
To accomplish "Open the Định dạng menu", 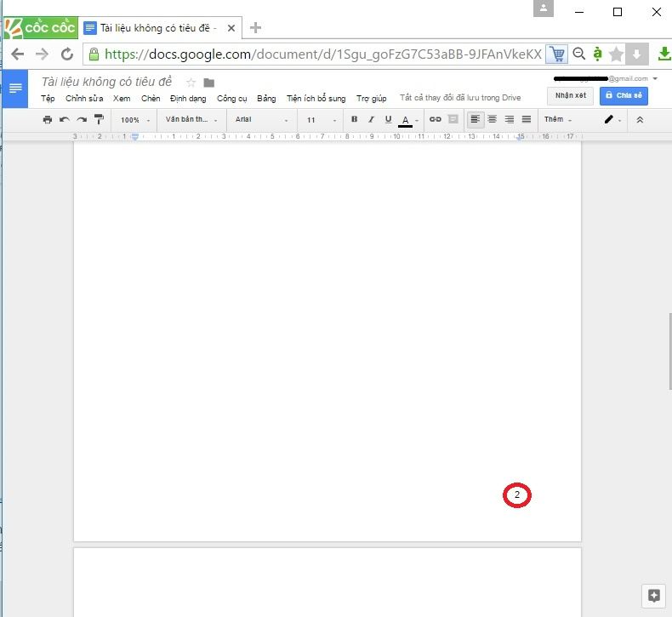I will [188, 99].
